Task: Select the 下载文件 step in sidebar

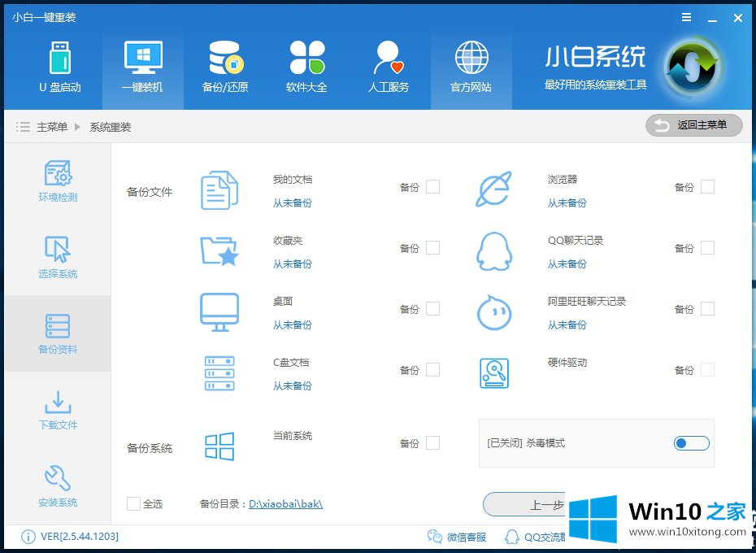Action: (58, 410)
